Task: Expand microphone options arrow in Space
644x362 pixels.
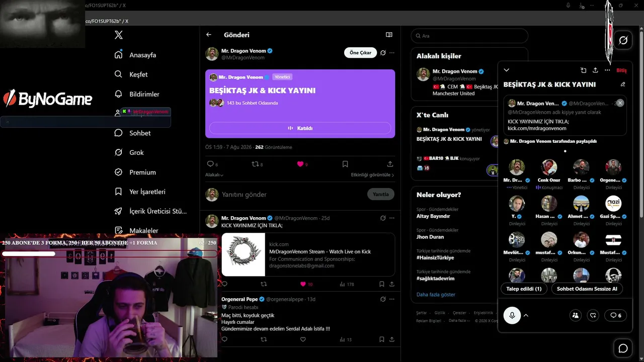Action: (526, 315)
